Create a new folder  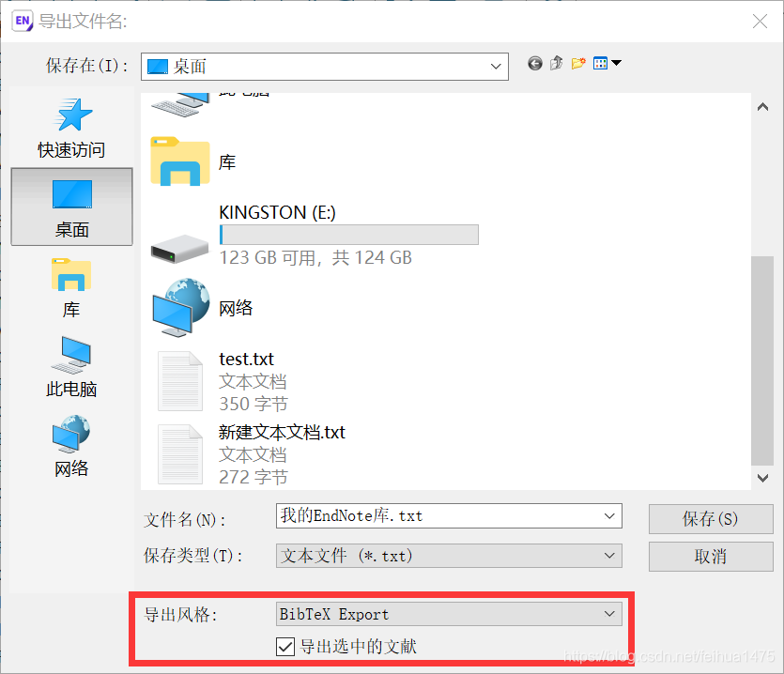(578, 64)
